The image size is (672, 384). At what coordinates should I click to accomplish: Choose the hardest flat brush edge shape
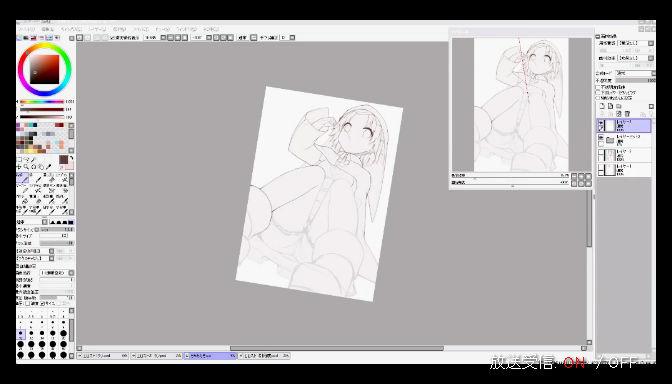71,222
